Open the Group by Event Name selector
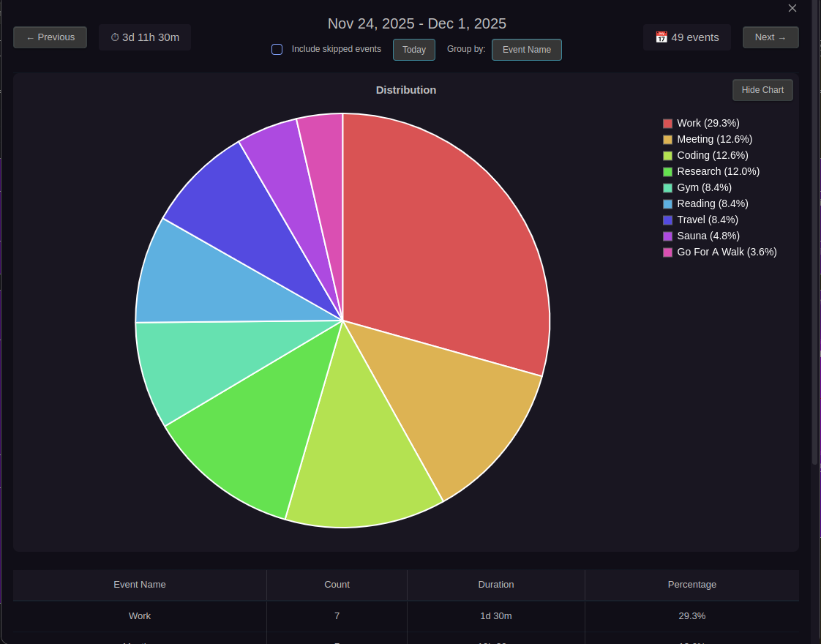 pos(526,50)
